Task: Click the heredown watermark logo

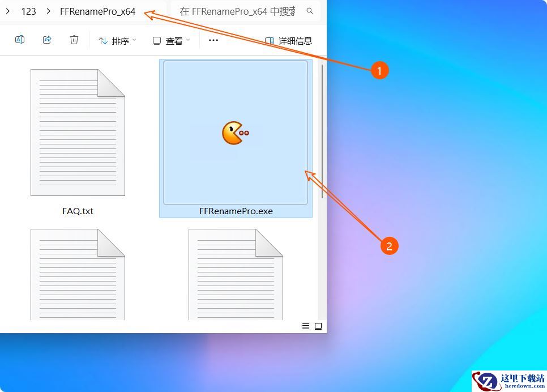Action: coord(509,381)
